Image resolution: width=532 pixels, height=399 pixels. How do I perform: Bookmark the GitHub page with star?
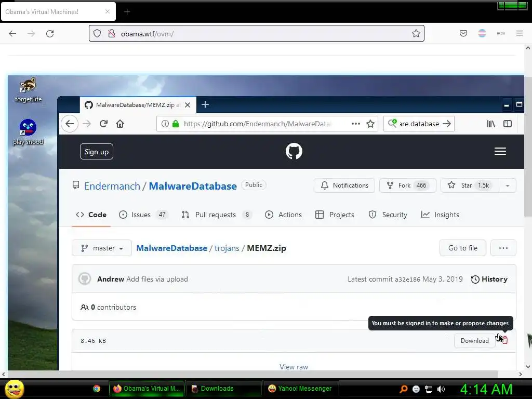tap(370, 124)
